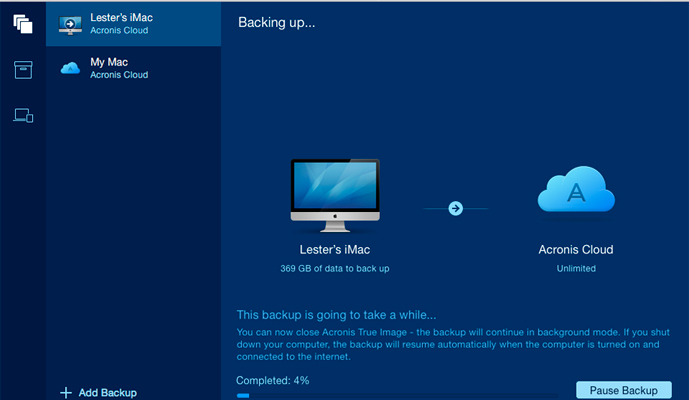Image resolution: width=689 pixels, height=400 pixels.
Task: Click the 'Acronis Cloud' destination label under cloud
Action: click(x=576, y=250)
